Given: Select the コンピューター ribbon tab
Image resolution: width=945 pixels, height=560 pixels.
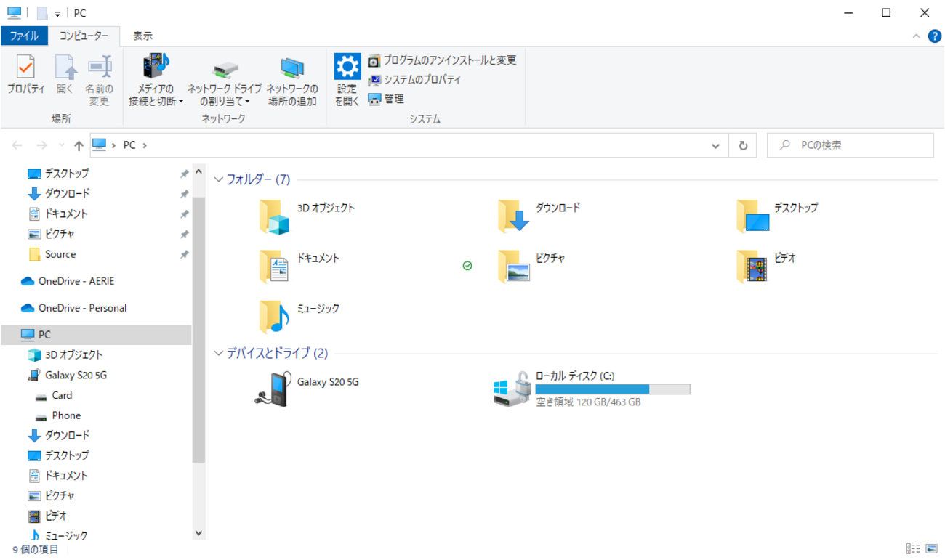Looking at the screenshot, I should [84, 36].
